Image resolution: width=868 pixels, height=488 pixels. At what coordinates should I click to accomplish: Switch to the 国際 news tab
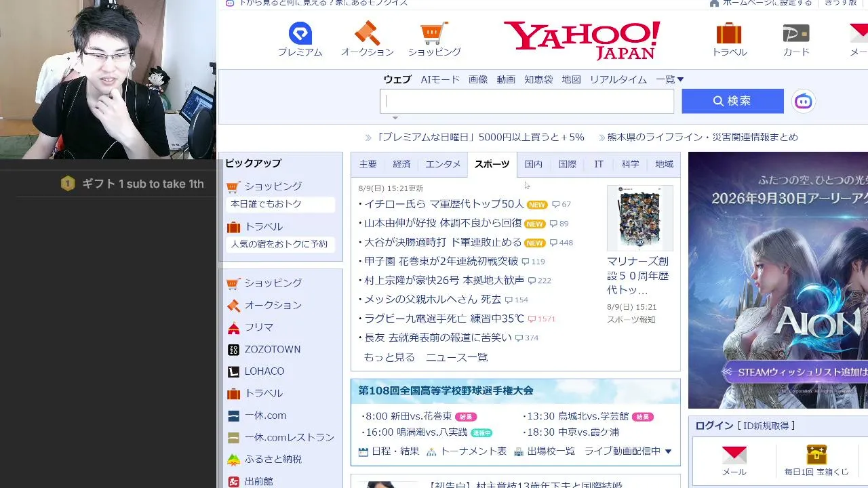(567, 165)
